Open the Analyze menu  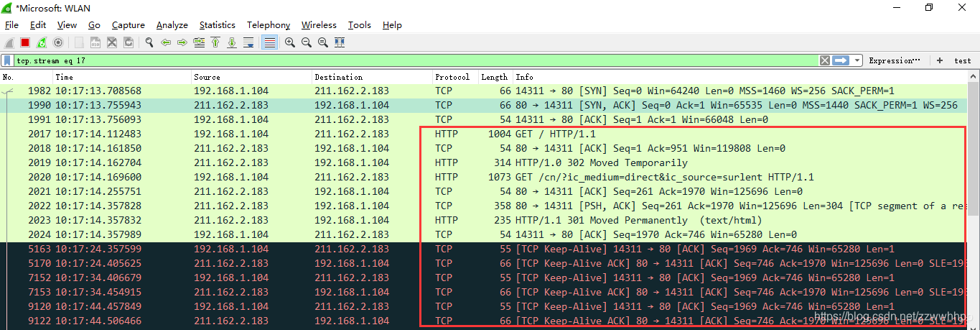click(x=172, y=24)
